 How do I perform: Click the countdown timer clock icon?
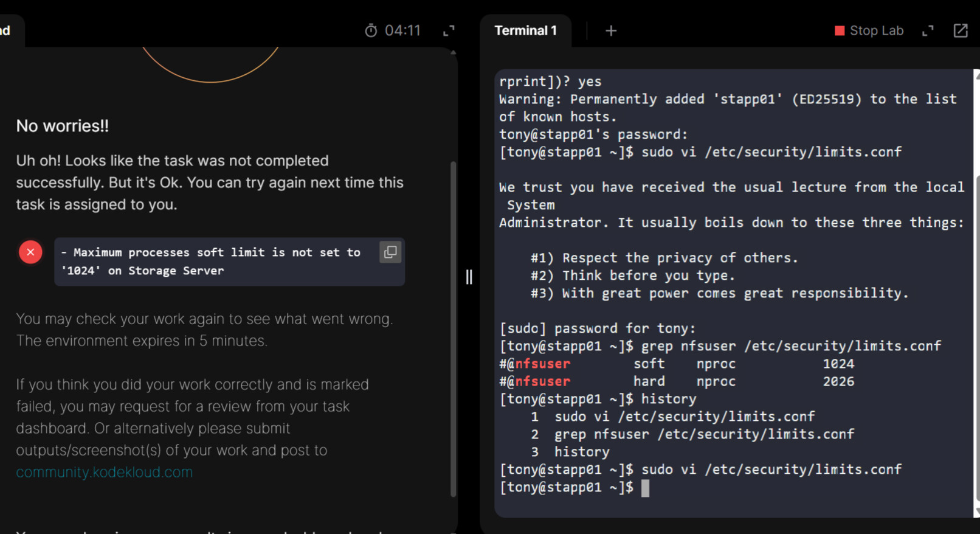(371, 30)
